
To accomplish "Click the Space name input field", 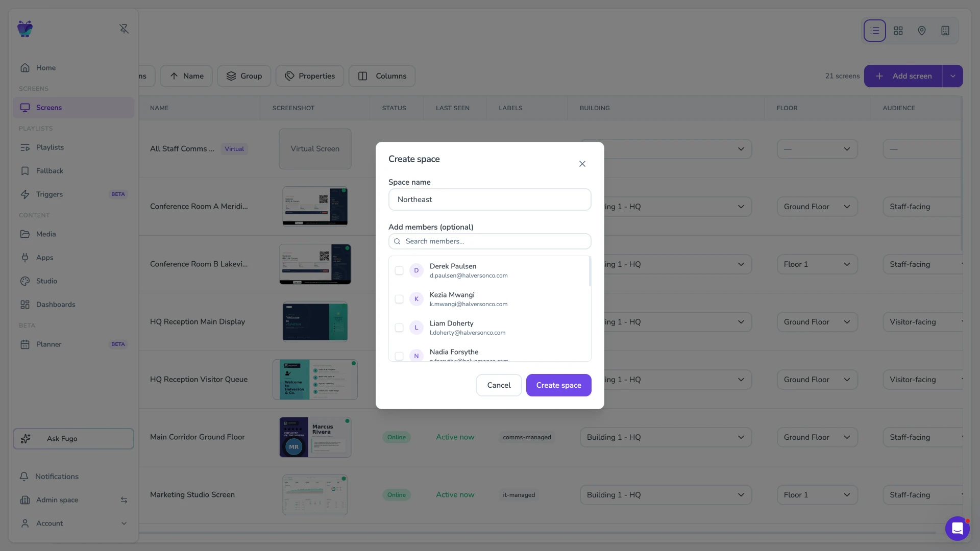I will click(x=489, y=199).
